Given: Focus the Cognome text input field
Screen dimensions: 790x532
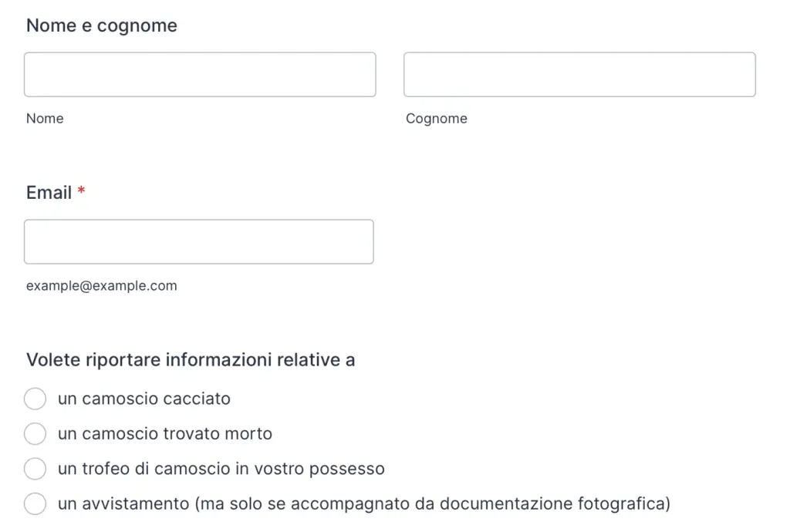Looking at the screenshot, I should [x=579, y=75].
